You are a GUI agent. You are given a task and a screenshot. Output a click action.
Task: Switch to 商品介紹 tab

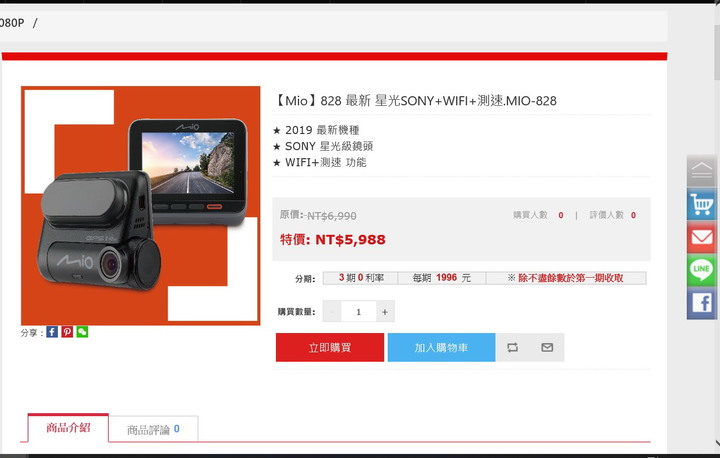[x=68, y=428]
